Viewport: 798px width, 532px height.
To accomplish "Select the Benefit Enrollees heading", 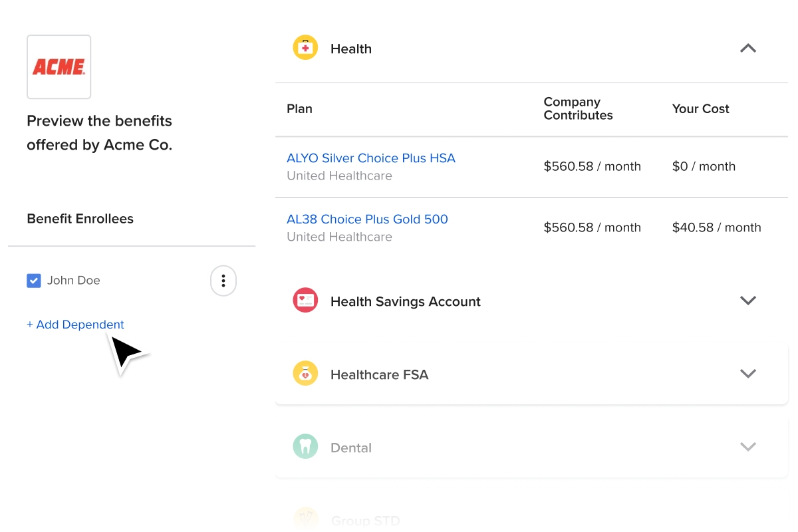I will coord(80,218).
